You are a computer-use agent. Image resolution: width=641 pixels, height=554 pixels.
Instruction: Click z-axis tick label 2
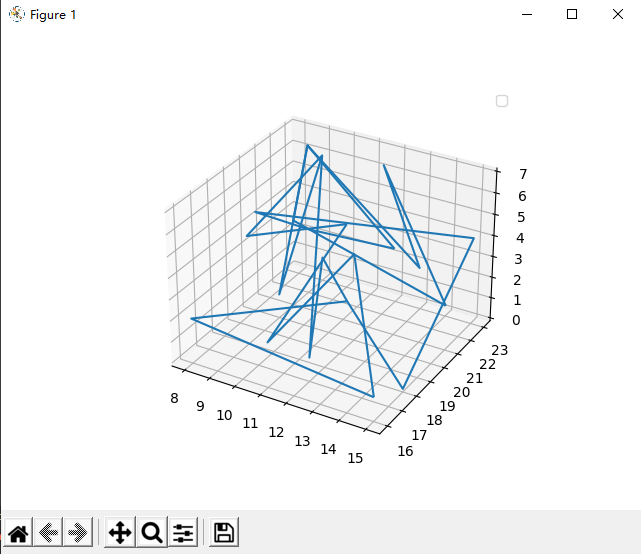[x=517, y=280]
